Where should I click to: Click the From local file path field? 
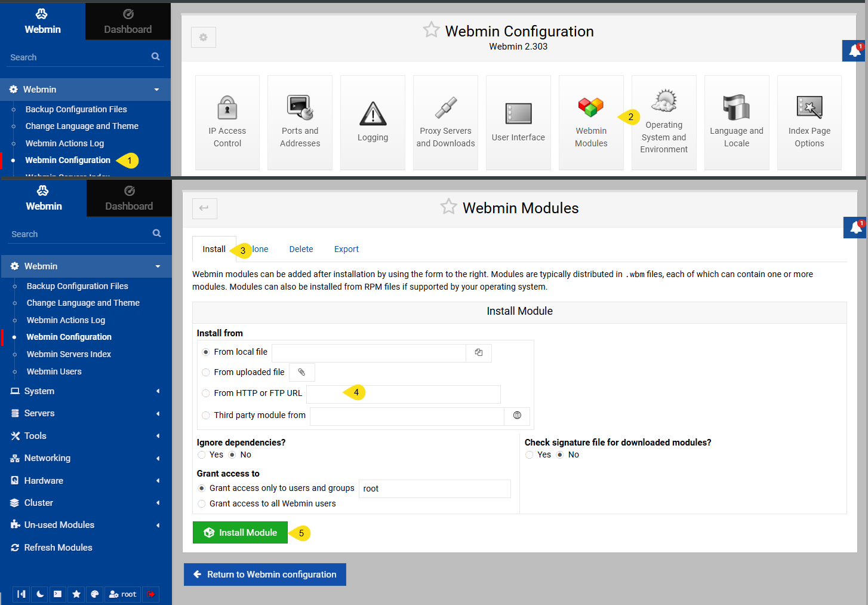(x=369, y=353)
